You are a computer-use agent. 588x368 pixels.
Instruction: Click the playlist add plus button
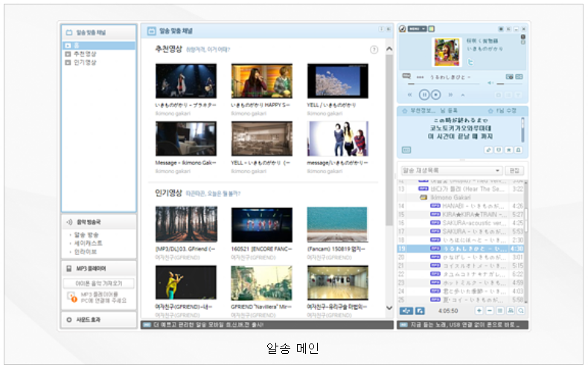click(479, 311)
